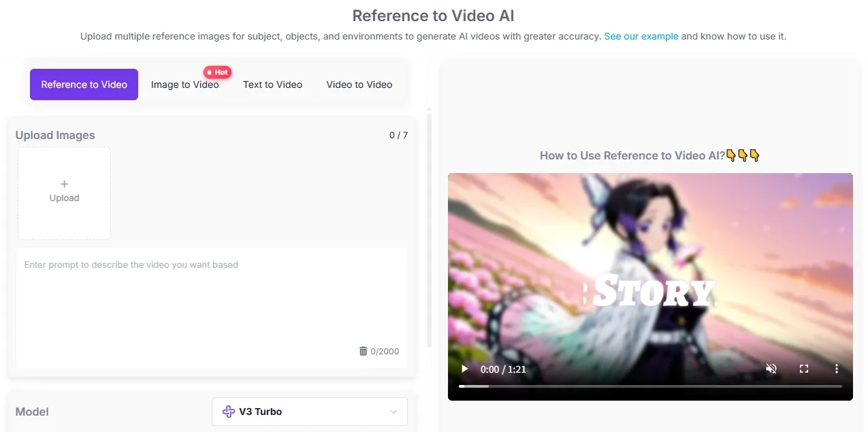Switch to Reference to Video tab
The height and width of the screenshot is (432, 868).
click(84, 84)
